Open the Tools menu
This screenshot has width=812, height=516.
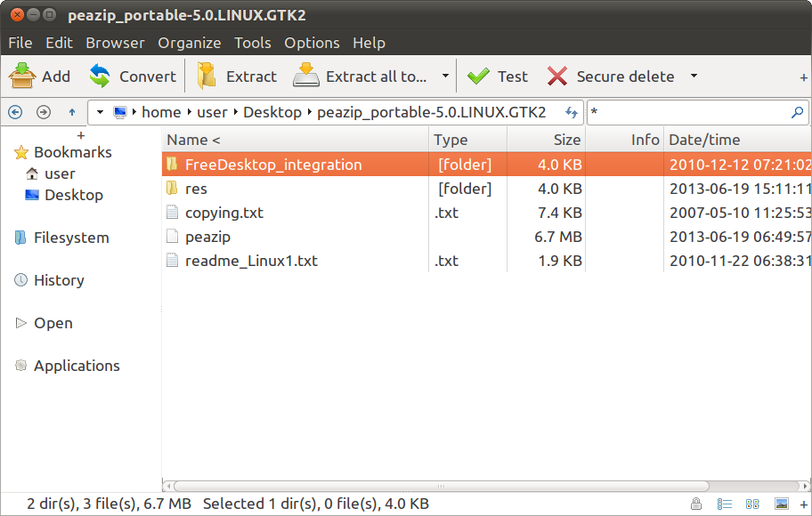point(253,43)
